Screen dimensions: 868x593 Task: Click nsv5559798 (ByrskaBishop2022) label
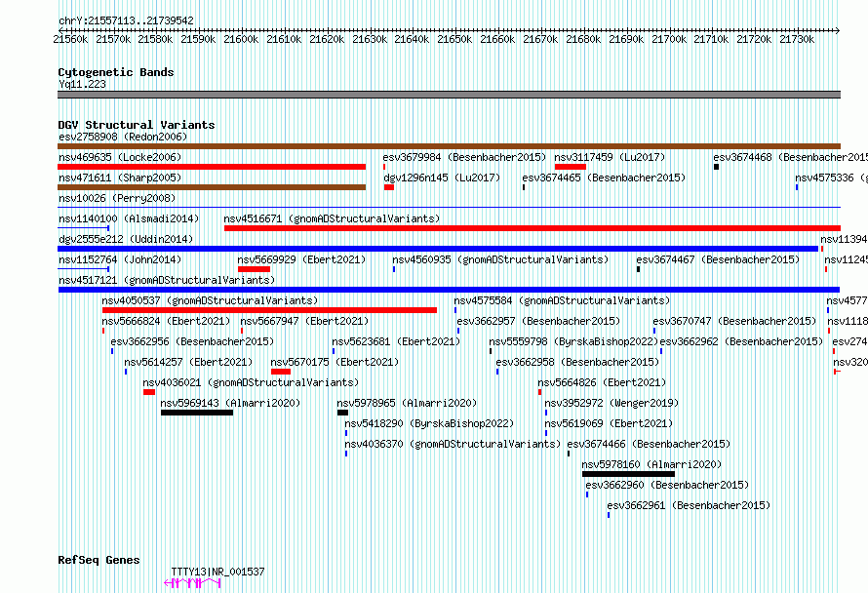(573, 341)
